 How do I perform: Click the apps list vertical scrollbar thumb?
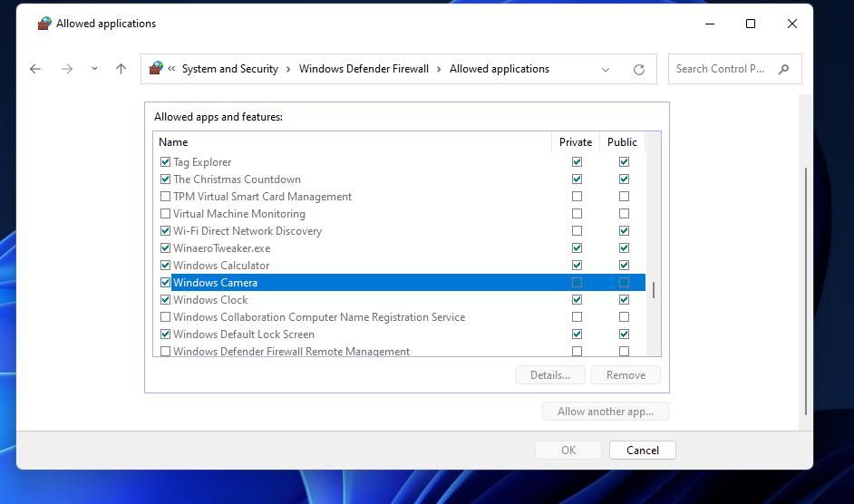point(654,290)
